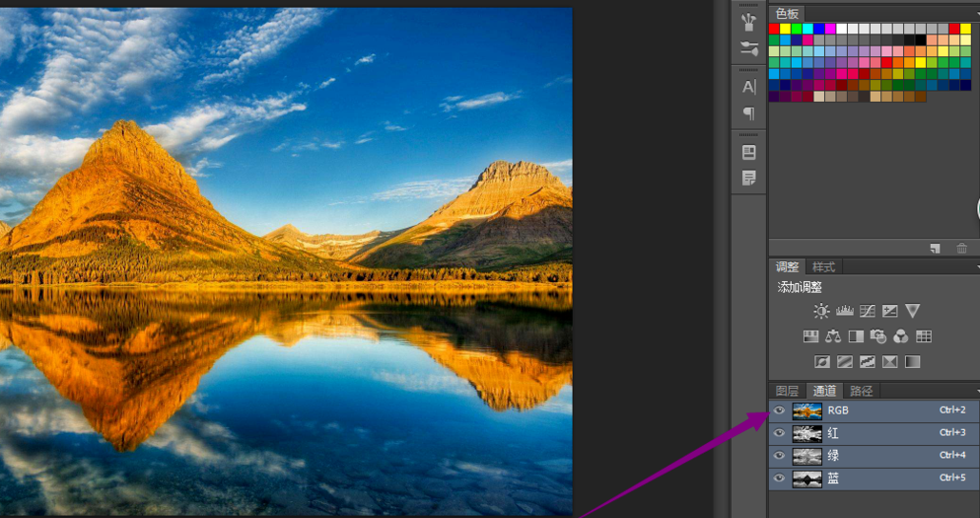Select the 蓝 channel thumbnail
The image size is (980, 518).
pos(806,479)
